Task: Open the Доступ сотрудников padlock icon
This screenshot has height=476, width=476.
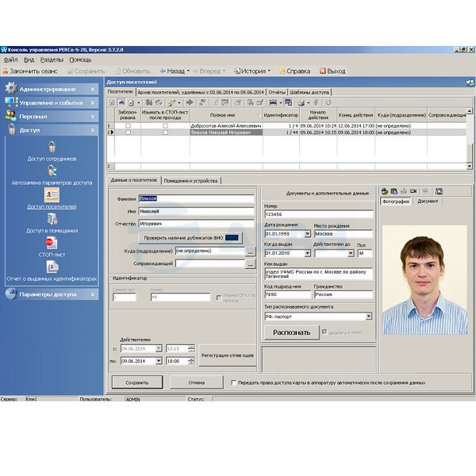Action: point(52,147)
